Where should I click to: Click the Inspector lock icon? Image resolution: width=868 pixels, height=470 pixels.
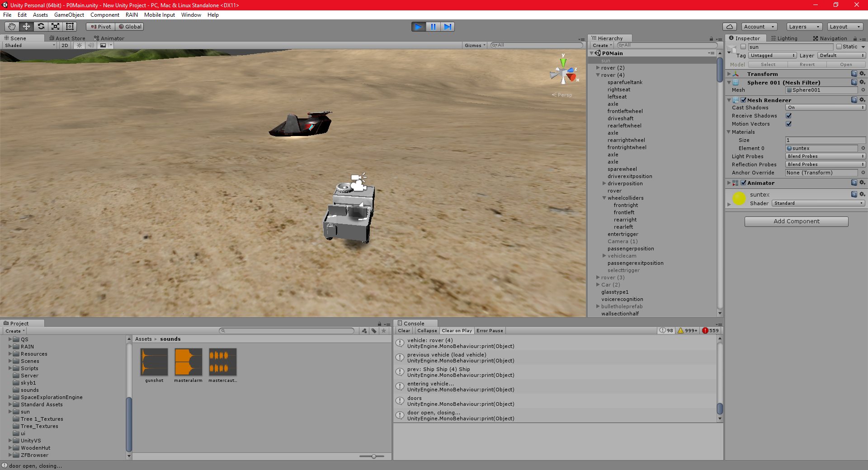855,39
